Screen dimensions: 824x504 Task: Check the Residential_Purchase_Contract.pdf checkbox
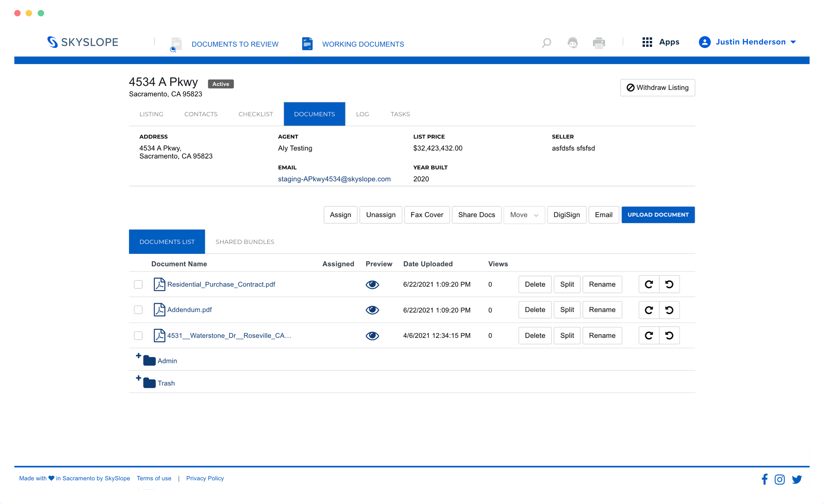[138, 284]
